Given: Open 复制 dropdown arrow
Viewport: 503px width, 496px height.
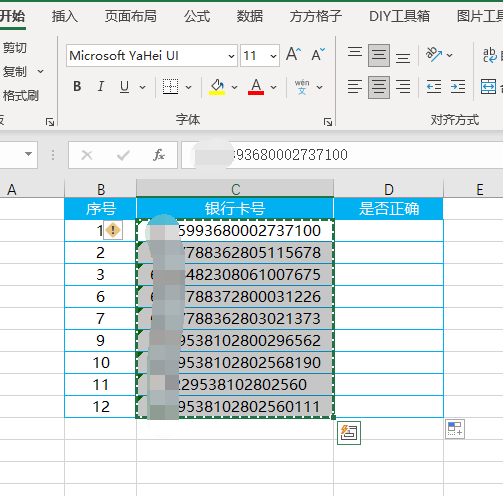Looking at the screenshot, I should click(x=40, y=71).
